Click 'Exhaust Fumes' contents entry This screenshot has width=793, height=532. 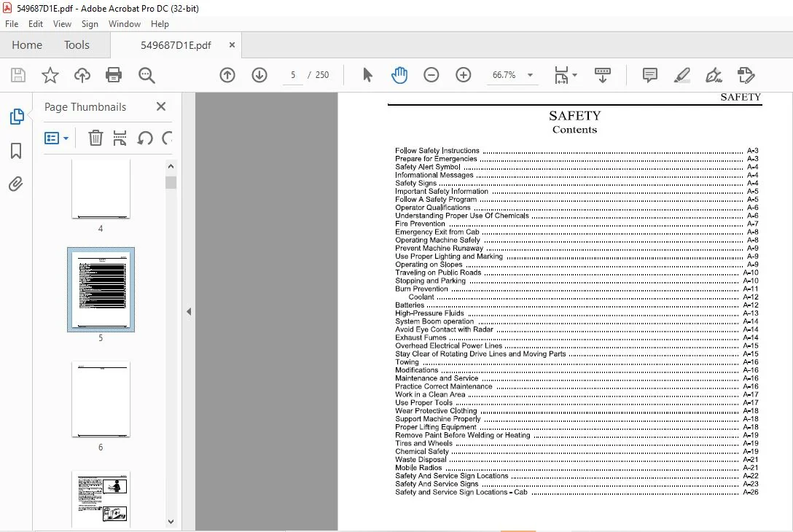click(421, 337)
